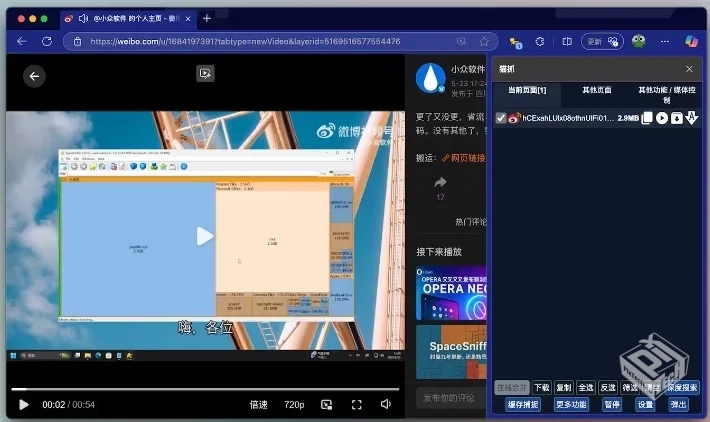Close the 小众软件 Weibo browser tab
710x422 pixels.
pos(188,19)
